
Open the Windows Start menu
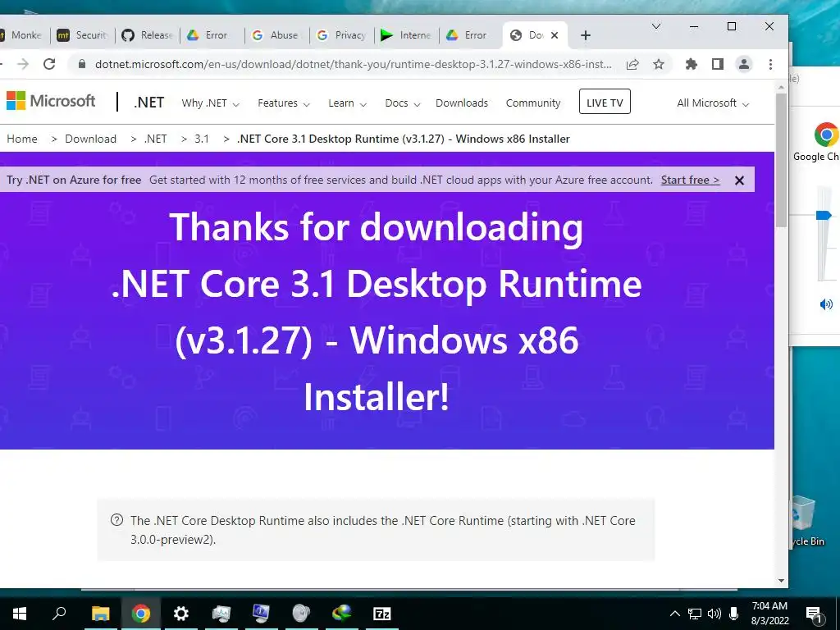(x=20, y=614)
